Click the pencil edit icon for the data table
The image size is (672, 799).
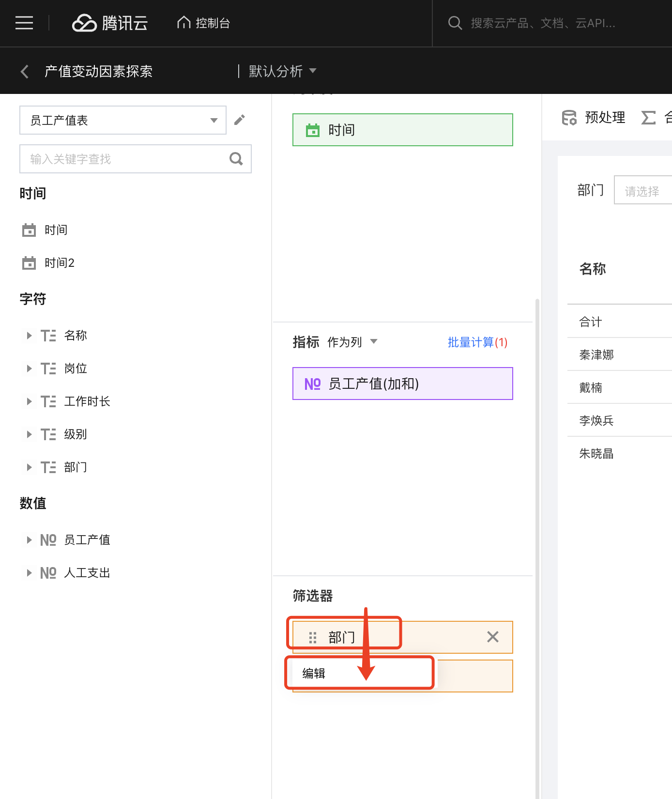tap(240, 120)
